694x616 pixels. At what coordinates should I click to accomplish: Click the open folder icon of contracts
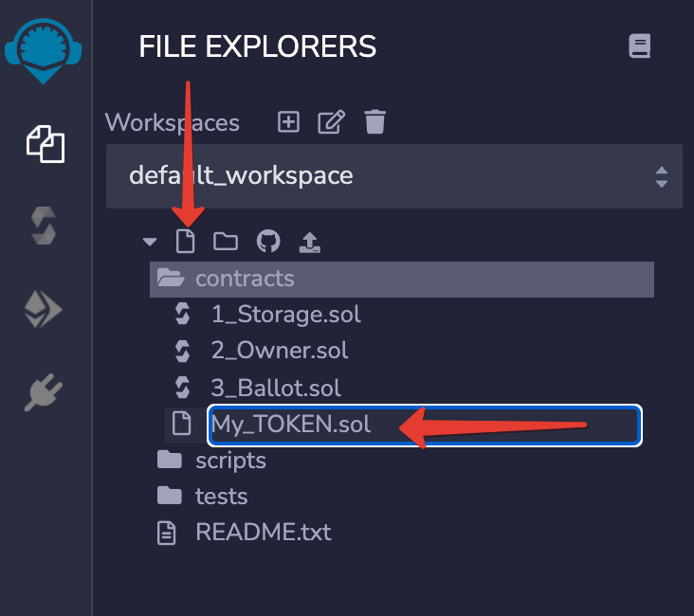pyautogui.click(x=171, y=278)
